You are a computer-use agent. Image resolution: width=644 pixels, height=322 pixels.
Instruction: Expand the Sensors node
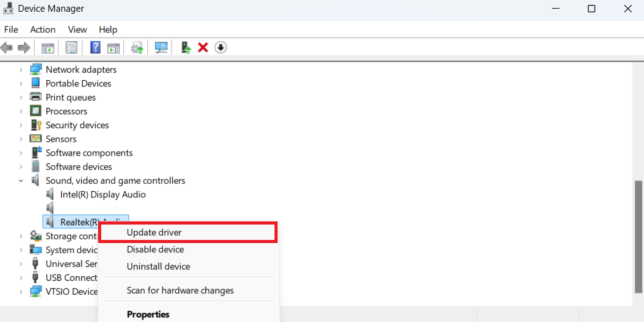click(x=21, y=139)
